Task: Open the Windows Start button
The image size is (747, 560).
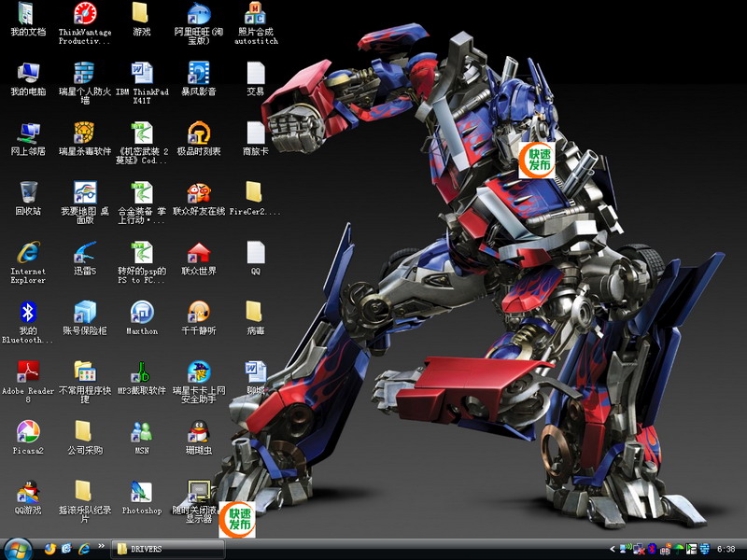Action: (17, 549)
